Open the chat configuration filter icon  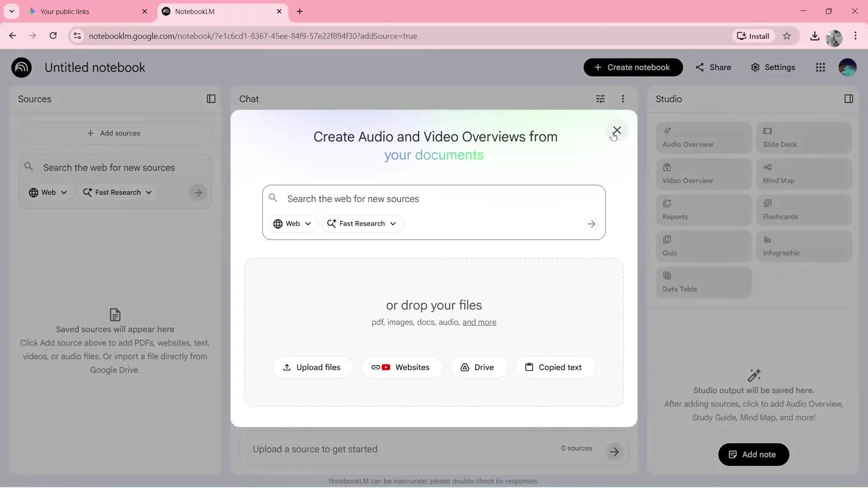(600, 99)
